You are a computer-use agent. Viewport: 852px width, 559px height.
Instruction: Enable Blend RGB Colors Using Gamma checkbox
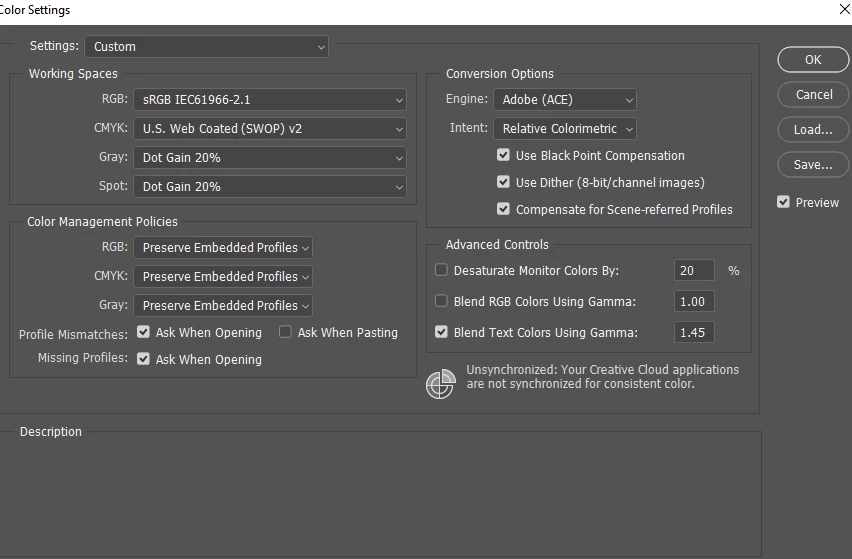[441, 301]
